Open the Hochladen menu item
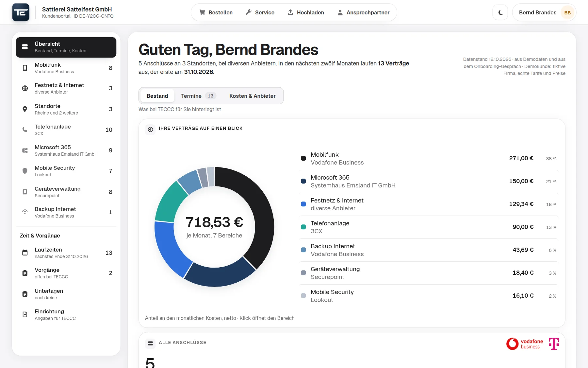The width and height of the screenshot is (588, 368). tap(306, 12)
